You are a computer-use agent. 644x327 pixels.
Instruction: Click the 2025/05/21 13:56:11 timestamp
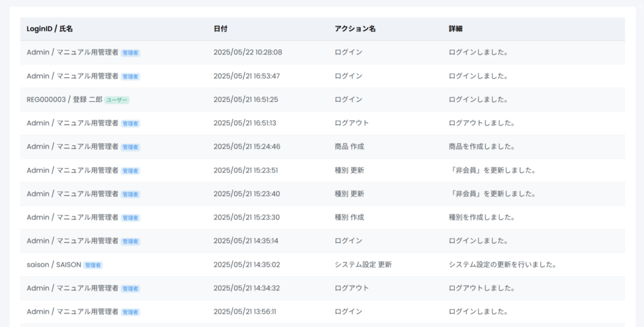(245, 312)
